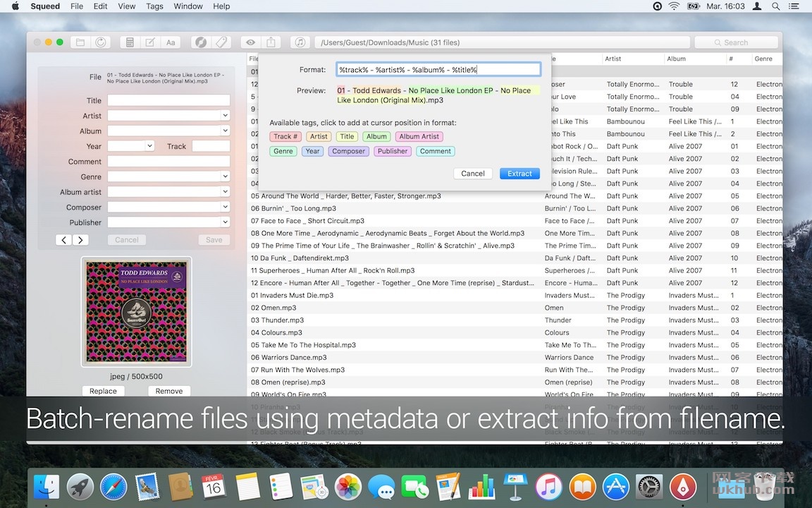Open folder via the toolbar folder icon
The image size is (812, 508).
pyautogui.click(x=80, y=42)
